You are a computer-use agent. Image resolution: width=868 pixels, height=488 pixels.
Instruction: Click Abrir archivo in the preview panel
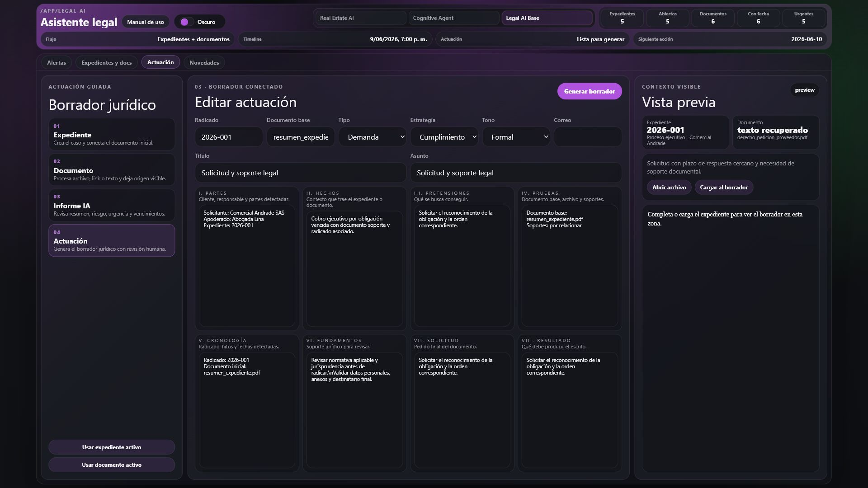click(x=669, y=187)
